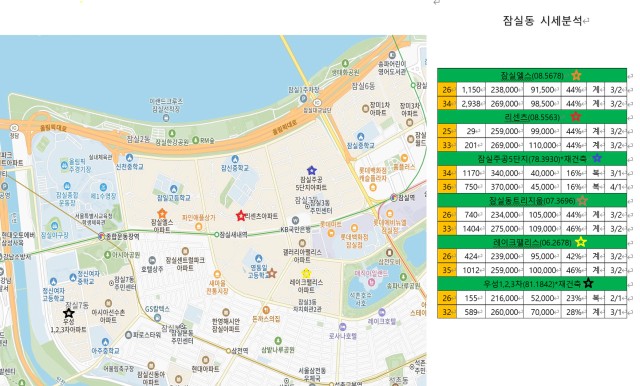The image size is (640, 386).
Task: Click the 잠실동 시세분석 title text
Action: 542,21
